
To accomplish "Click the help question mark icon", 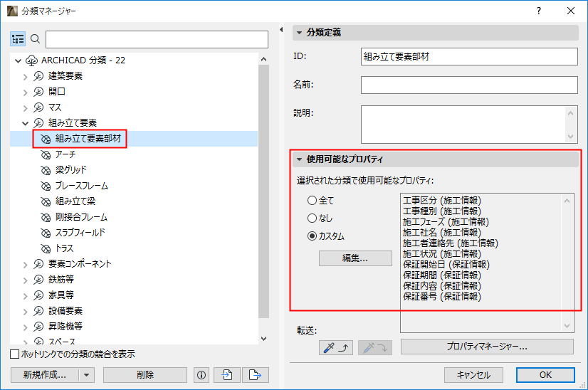I will (539, 11).
